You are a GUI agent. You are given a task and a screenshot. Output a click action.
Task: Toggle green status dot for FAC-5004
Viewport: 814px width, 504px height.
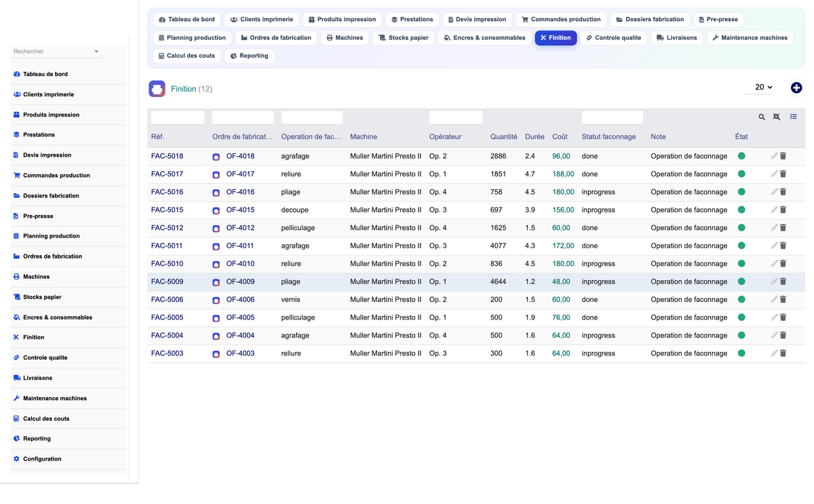[741, 335]
